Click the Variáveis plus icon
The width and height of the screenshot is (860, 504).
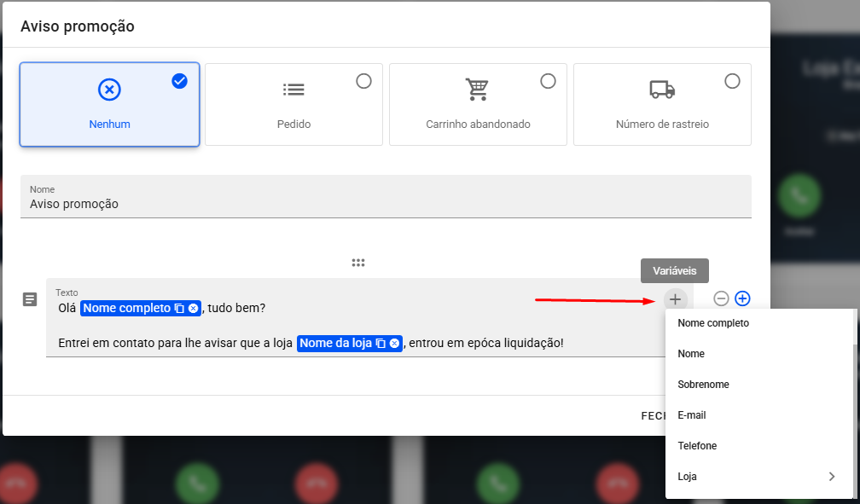[x=675, y=299]
